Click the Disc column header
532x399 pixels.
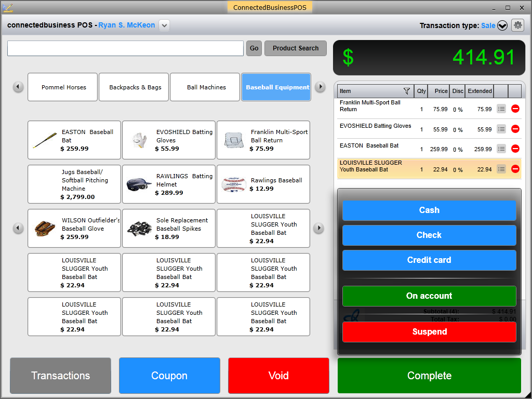[457, 91]
